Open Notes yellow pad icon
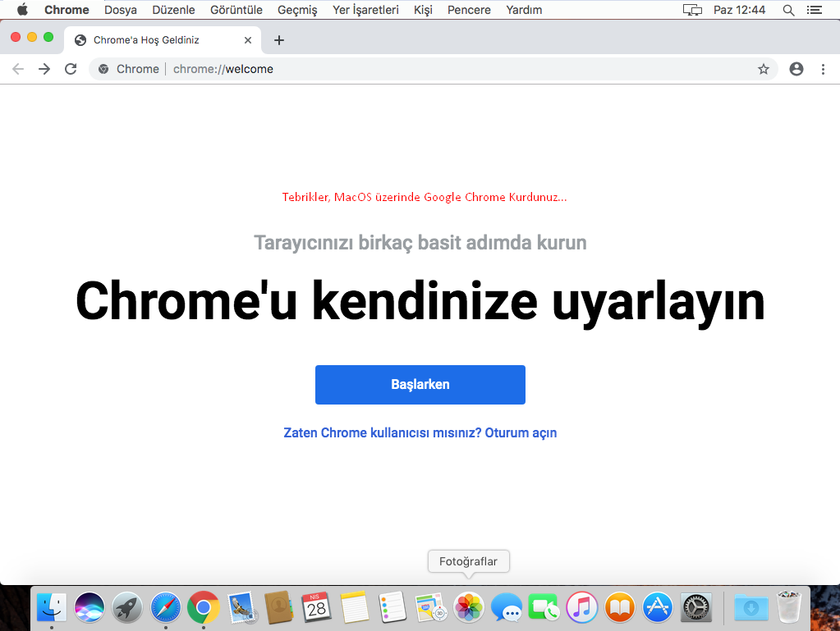This screenshot has height=631, width=840. coord(354,607)
